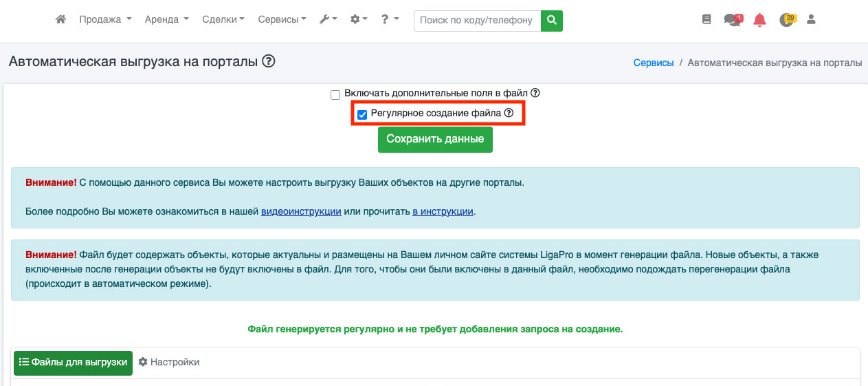868x386 pixels.
Task: Open the Аренда dropdown menu
Action: click(166, 20)
